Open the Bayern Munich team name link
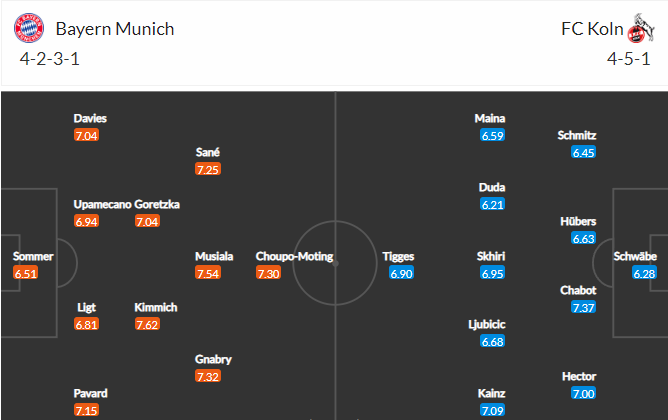 115,29
